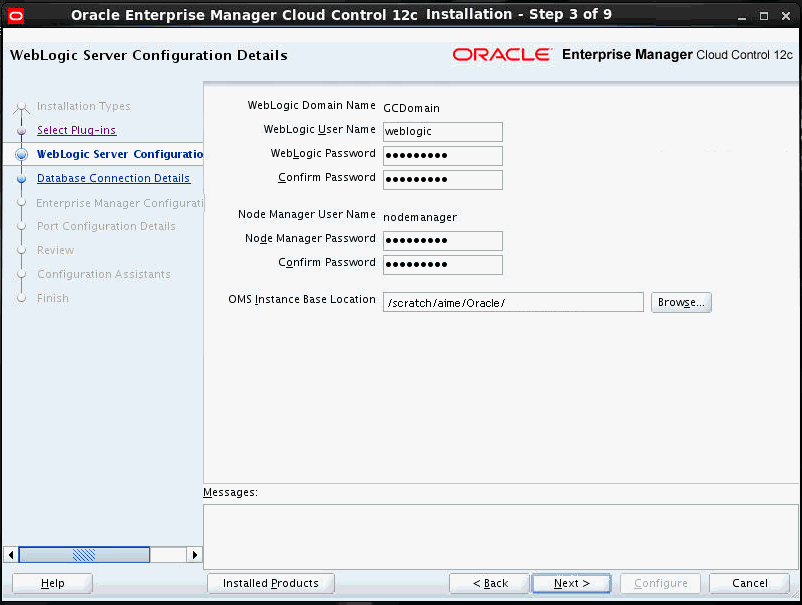The image size is (802, 605).
Task: Click the WebLogic Server step bullet icon
Action: click(21, 154)
